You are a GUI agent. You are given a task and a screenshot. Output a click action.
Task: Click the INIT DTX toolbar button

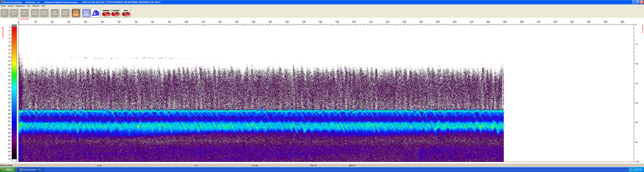click(x=5, y=13)
